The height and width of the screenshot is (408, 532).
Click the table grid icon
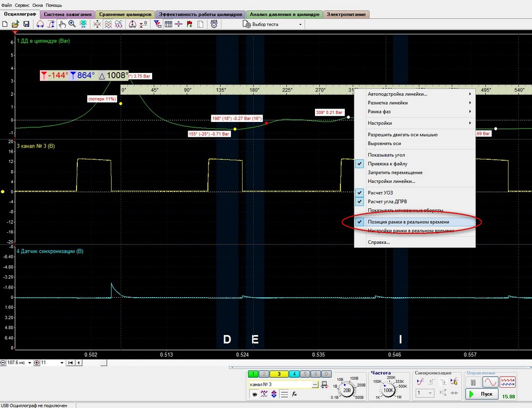point(168,24)
